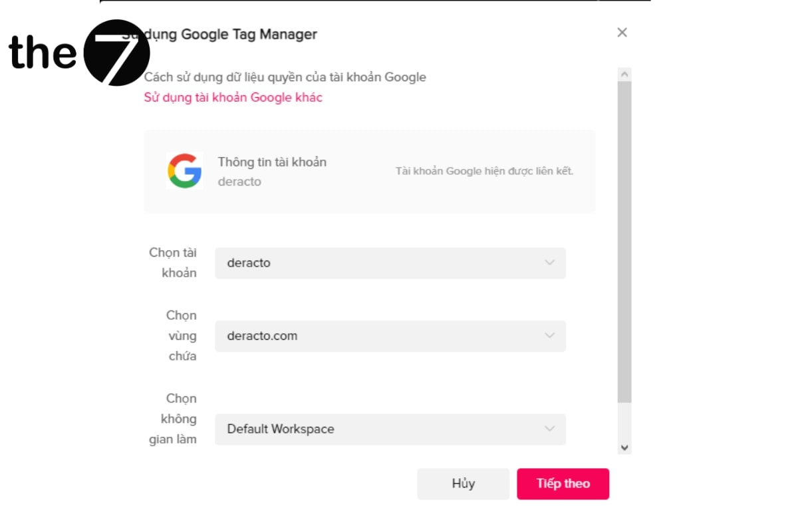
Task: Continue with the Tiếp theo button
Action: 563,483
